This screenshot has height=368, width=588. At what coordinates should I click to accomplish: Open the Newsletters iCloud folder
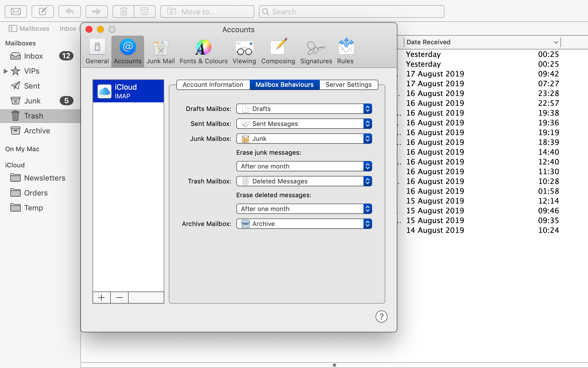click(x=45, y=178)
